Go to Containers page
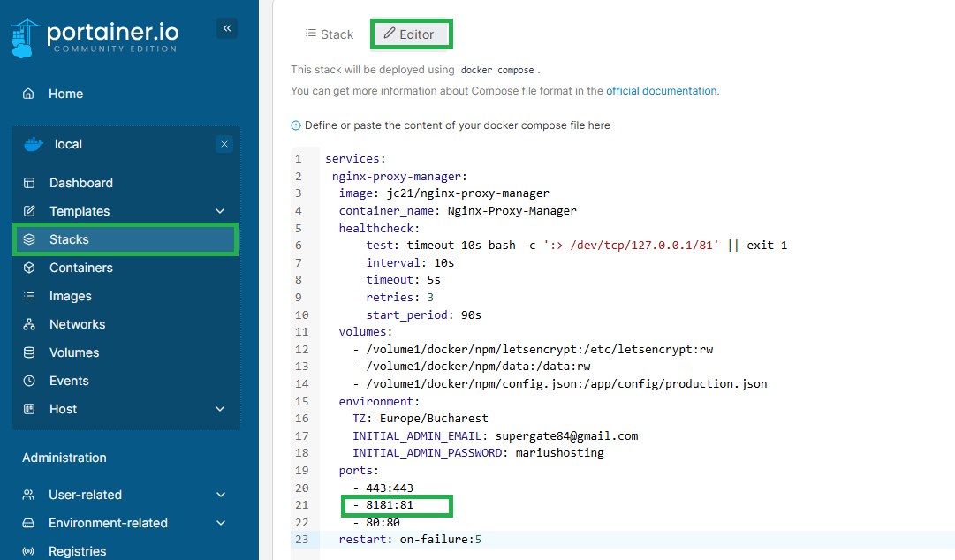The image size is (955, 560). pos(81,268)
